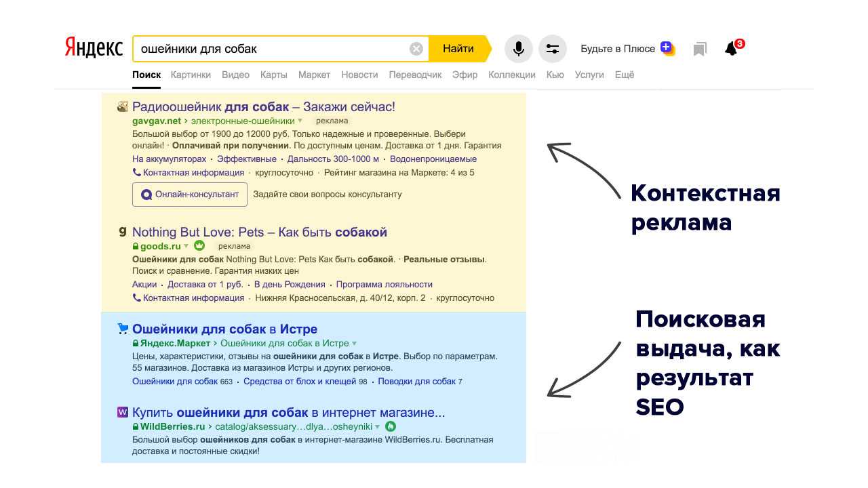Image resolution: width=868 pixels, height=488 pixels.
Task: Click the WildBerries purple favicon
Action: coord(123,411)
